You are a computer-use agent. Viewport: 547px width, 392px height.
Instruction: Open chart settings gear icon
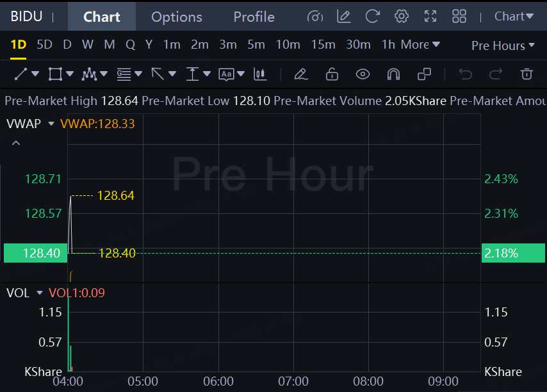(402, 17)
